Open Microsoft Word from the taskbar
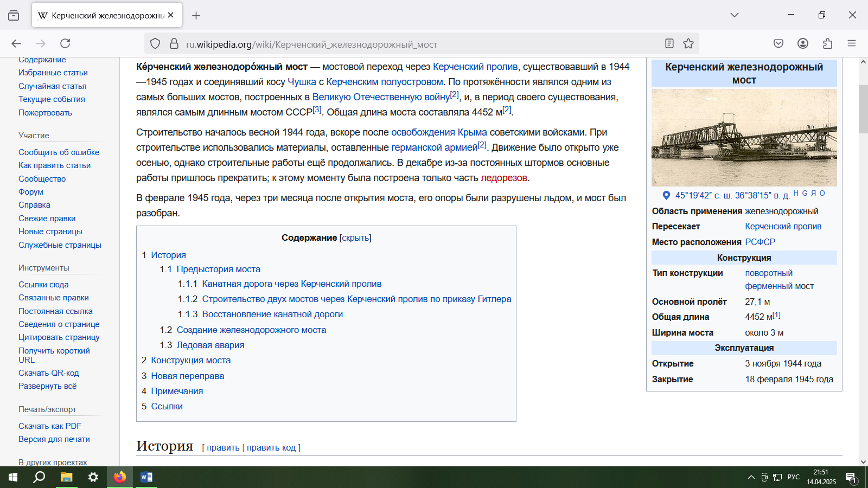868x488 pixels. coord(146,477)
